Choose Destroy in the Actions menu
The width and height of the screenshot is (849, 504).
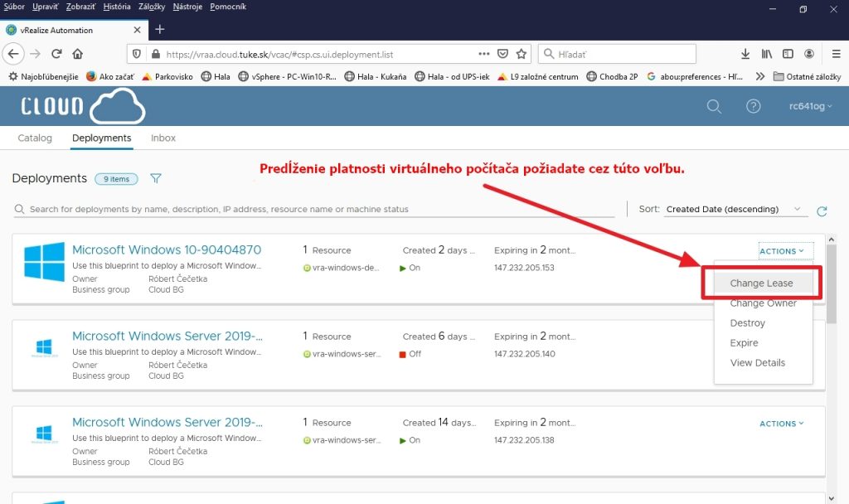click(x=748, y=323)
